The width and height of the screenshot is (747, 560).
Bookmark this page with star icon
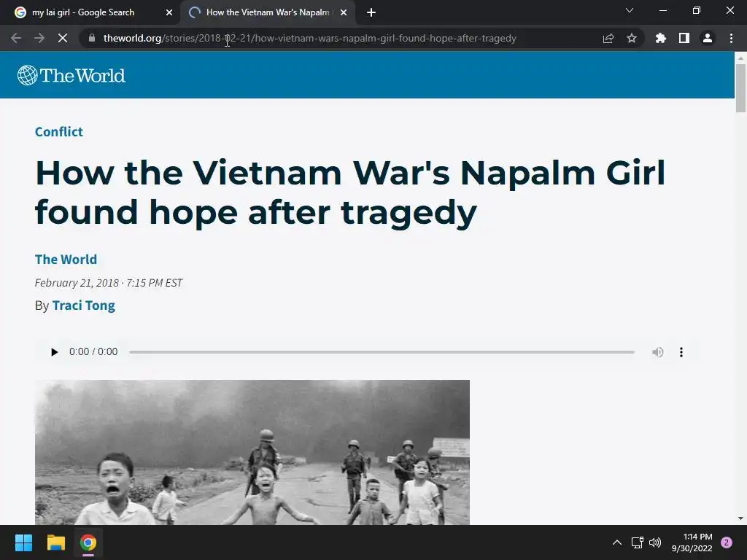[632, 38]
